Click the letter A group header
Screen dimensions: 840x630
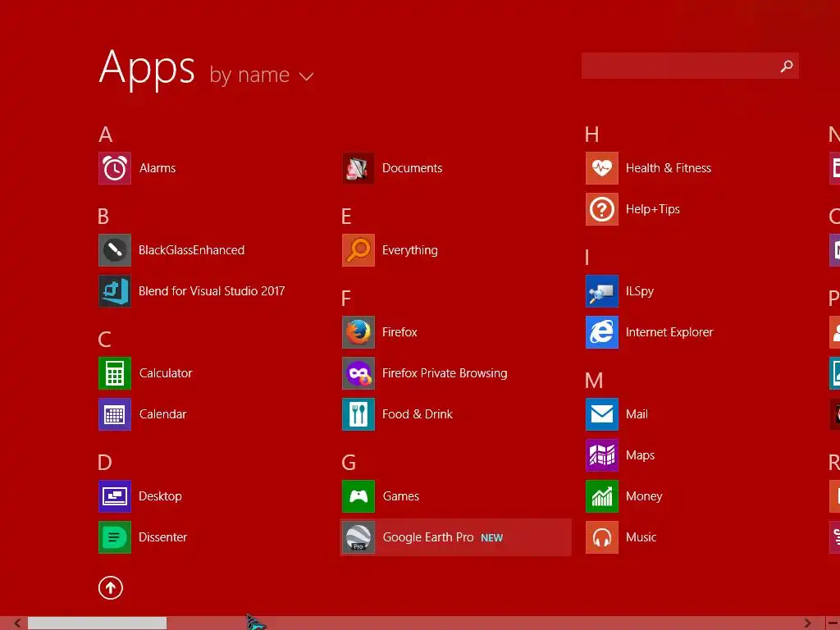pyautogui.click(x=106, y=135)
